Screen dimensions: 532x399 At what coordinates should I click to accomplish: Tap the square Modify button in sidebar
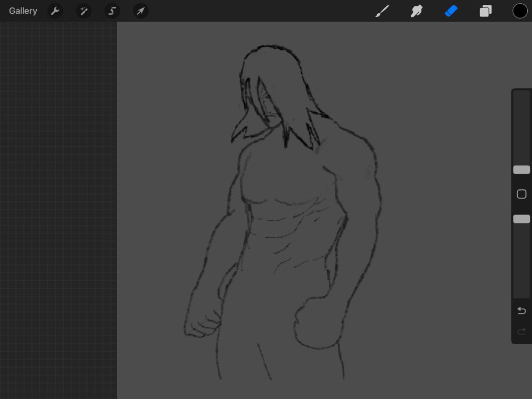pyautogui.click(x=521, y=194)
